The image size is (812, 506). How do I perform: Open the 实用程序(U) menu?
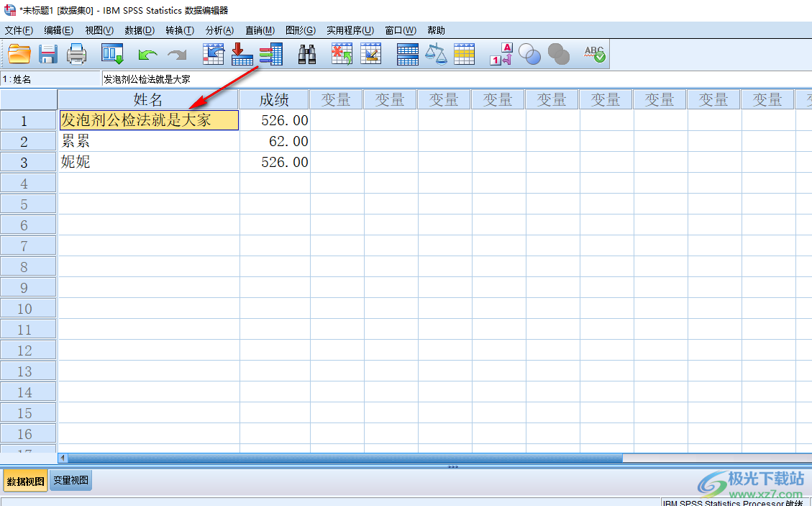pyautogui.click(x=350, y=30)
